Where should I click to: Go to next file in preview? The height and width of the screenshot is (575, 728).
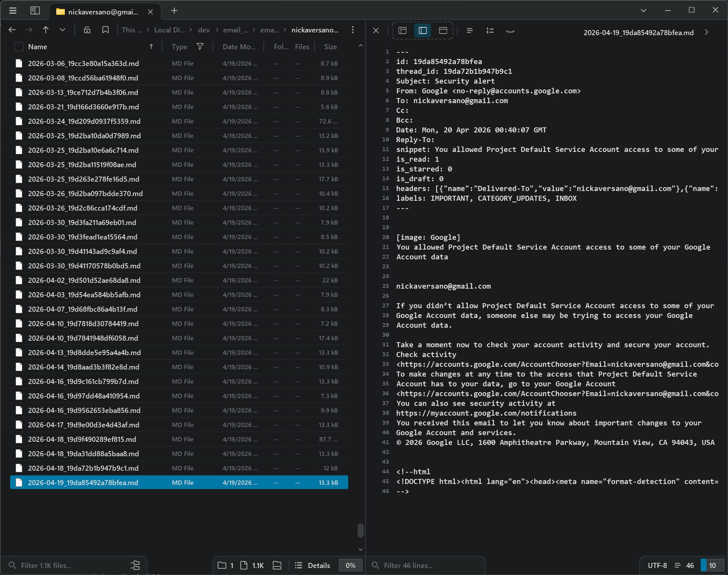point(706,32)
